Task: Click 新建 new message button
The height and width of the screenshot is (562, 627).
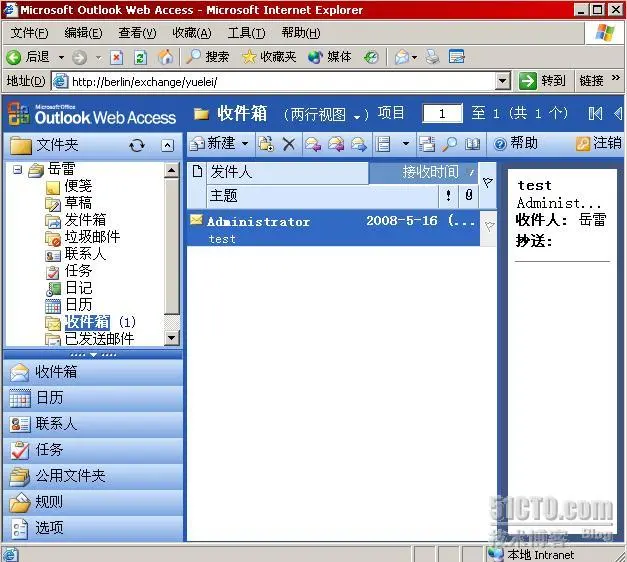Action: click(x=213, y=144)
